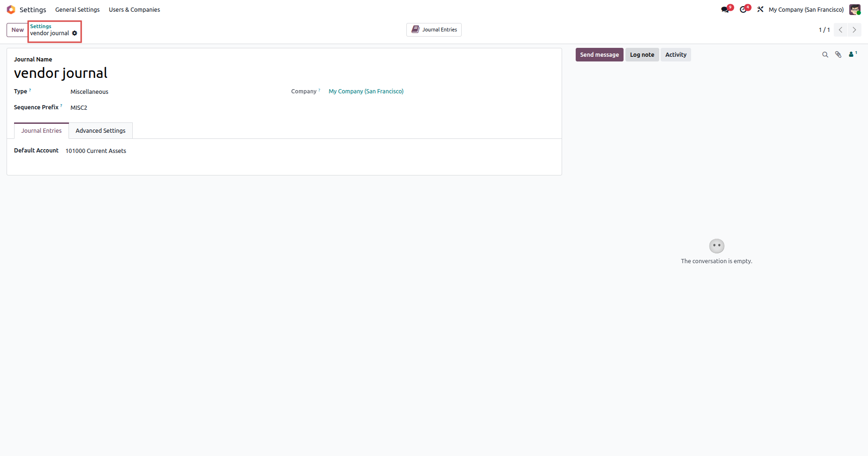
Task: Go to the next record arrow
Action: pyautogui.click(x=854, y=30)
